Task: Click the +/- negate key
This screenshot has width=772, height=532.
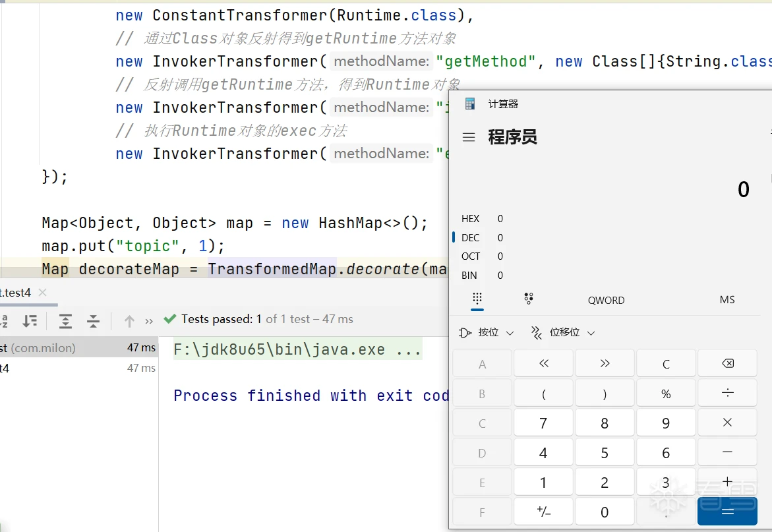Action: pos(543,512)
